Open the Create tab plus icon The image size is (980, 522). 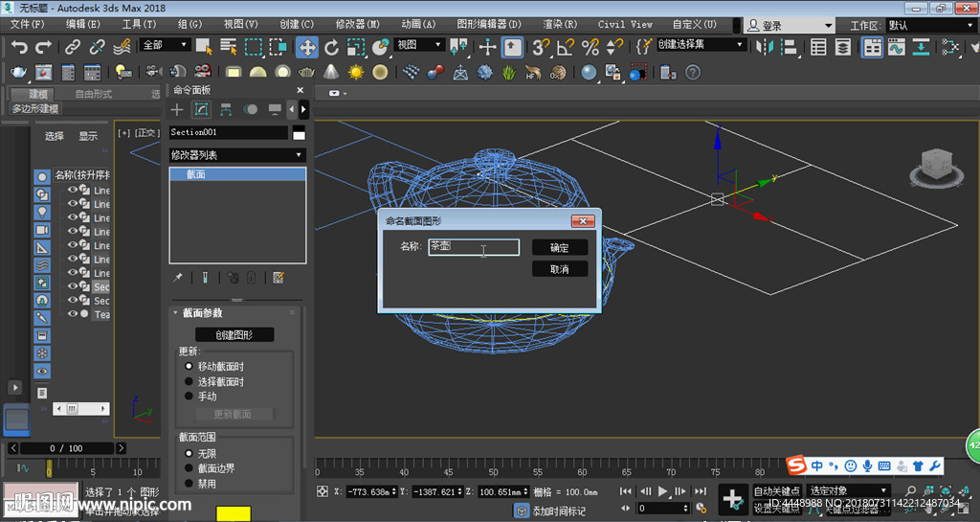point(177,109)
